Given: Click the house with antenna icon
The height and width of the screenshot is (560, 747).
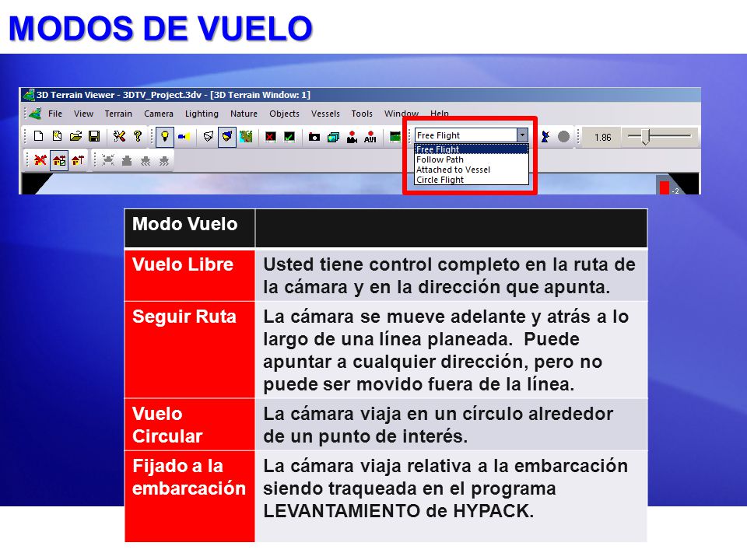Looking at the screenshot, I should [78, 160].
